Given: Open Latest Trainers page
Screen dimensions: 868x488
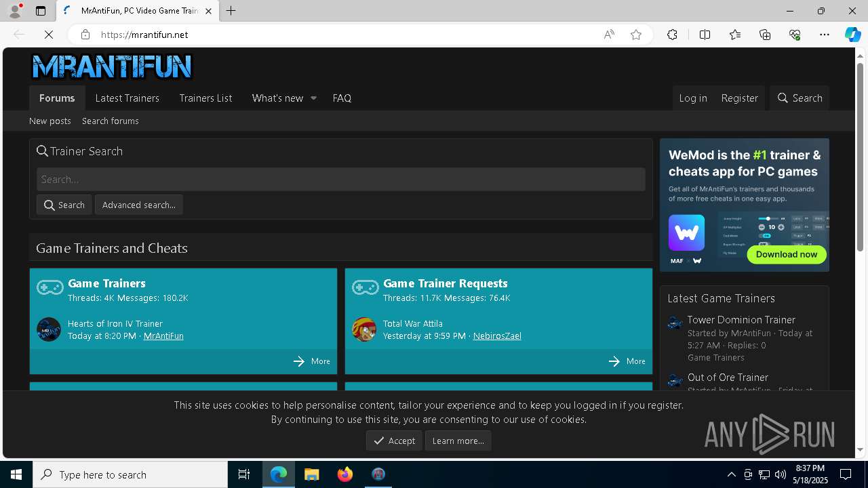Looking at the screenshot, I should [127, 98].
